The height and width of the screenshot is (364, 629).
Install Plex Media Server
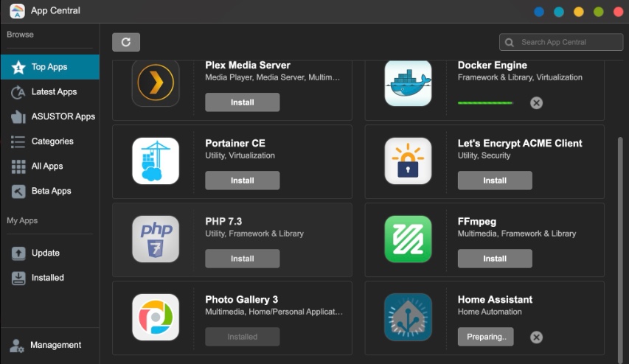(243, 102)
